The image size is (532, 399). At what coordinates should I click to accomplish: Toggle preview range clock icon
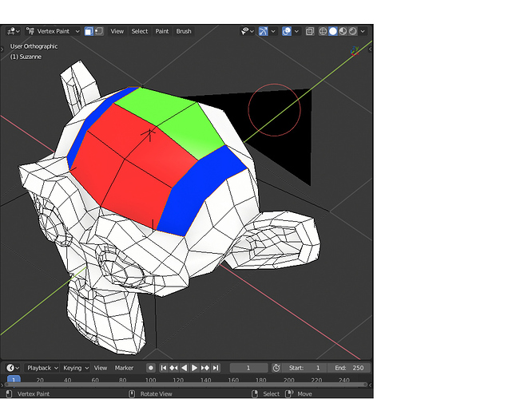click(276, 368)
